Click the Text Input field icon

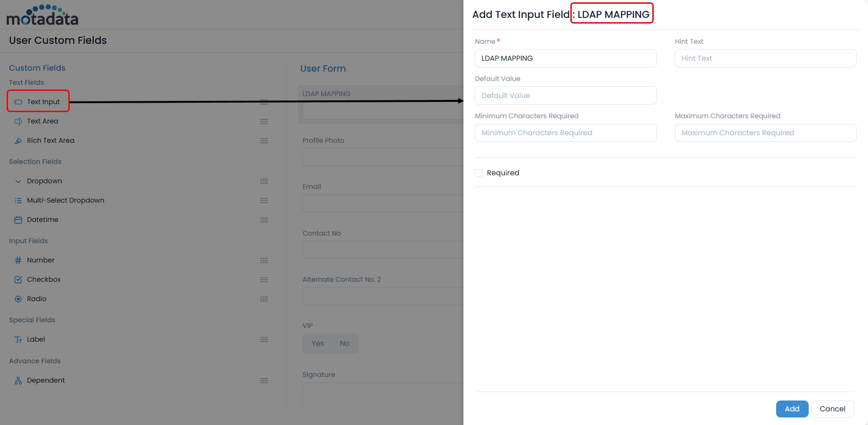[18, 102]
